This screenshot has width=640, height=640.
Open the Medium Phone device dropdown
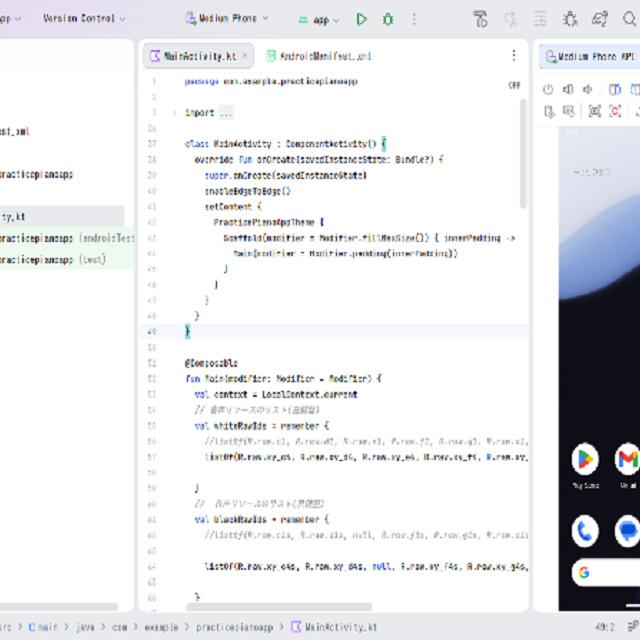(x=227, y=18)
